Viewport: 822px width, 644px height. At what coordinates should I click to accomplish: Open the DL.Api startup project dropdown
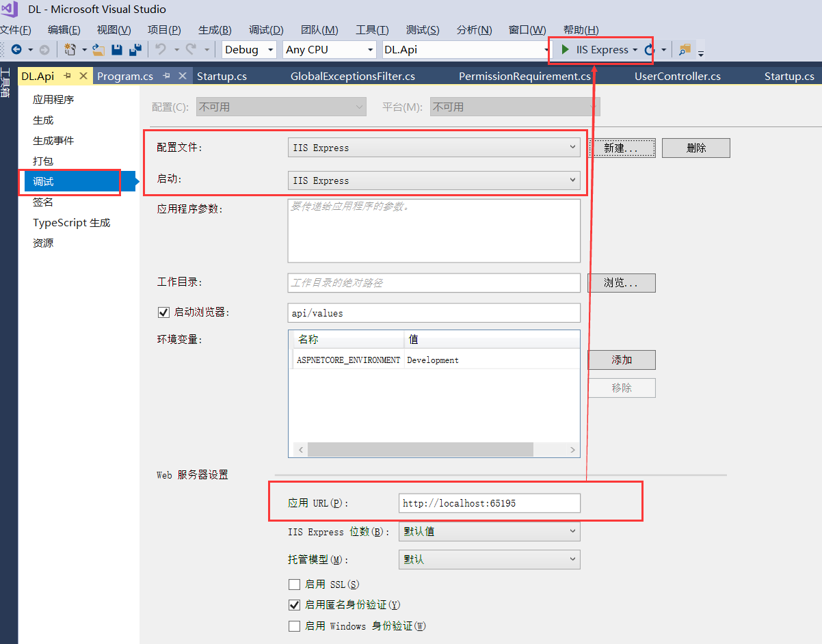click(465, 50)
